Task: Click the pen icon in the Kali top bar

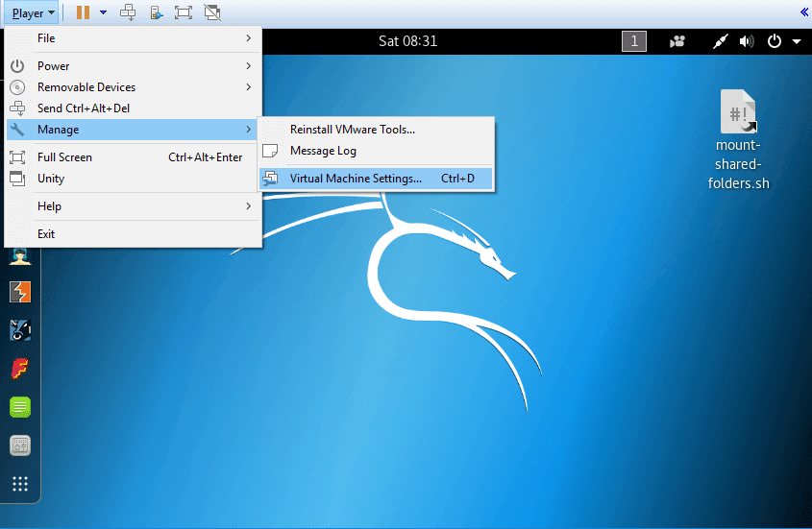Action: (x=721, y=41)
